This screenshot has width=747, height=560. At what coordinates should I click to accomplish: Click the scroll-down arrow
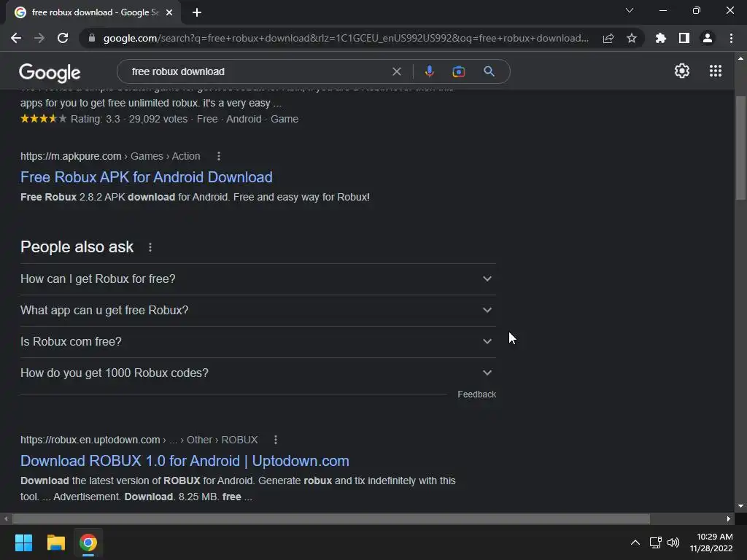tap(740, 506)
